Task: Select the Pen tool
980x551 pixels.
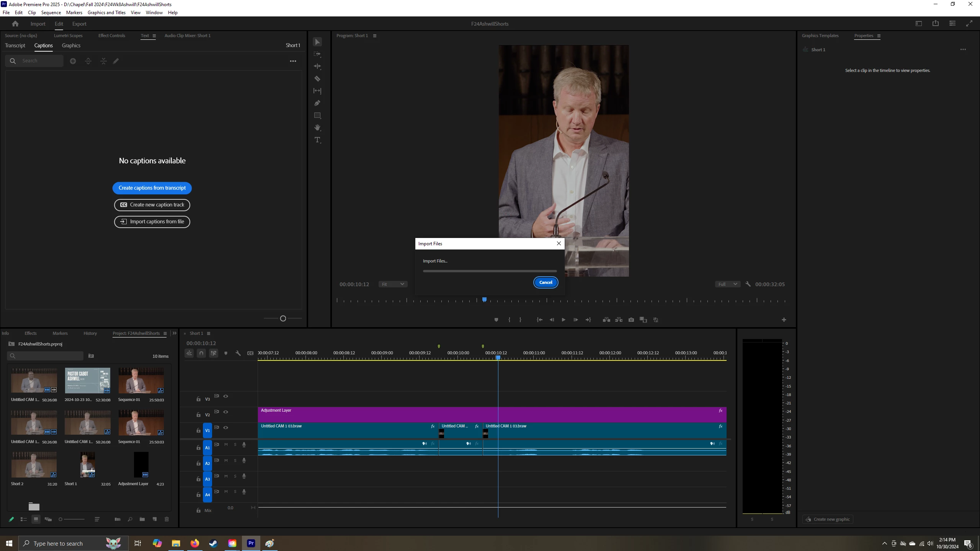Action: pos(317,103)
